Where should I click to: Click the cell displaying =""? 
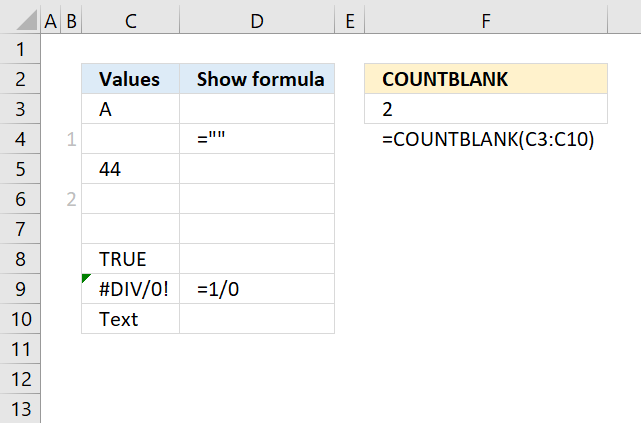(x=257, y=140)
